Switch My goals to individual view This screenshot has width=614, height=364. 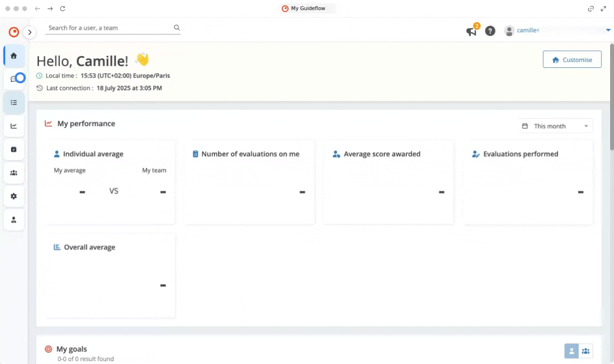[572, 351]
